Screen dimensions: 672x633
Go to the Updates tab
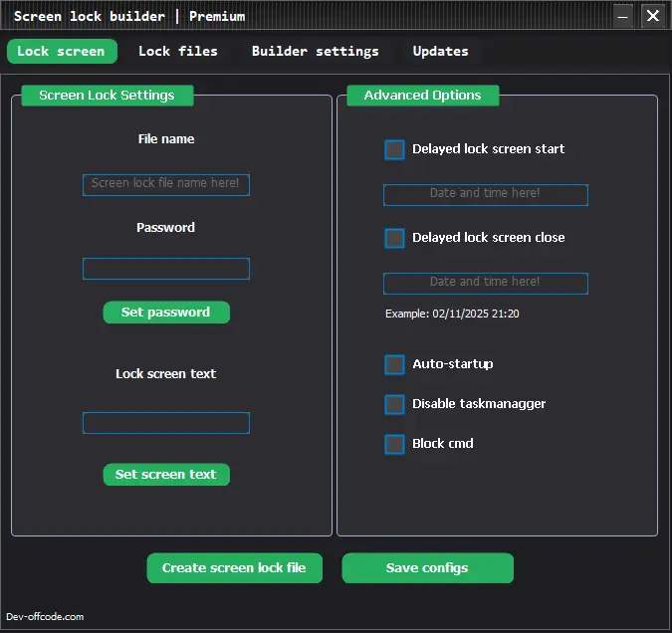coord(440,52)
